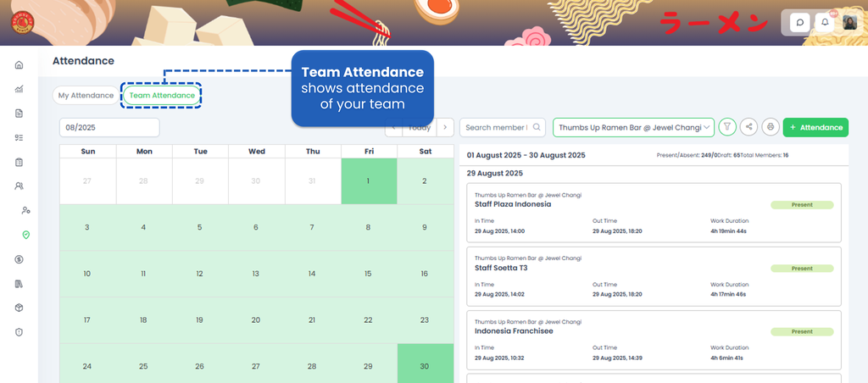Open the 08/2025 month picker
The height and width of the screenshot is (383, 868).
[x=109, y=127]
